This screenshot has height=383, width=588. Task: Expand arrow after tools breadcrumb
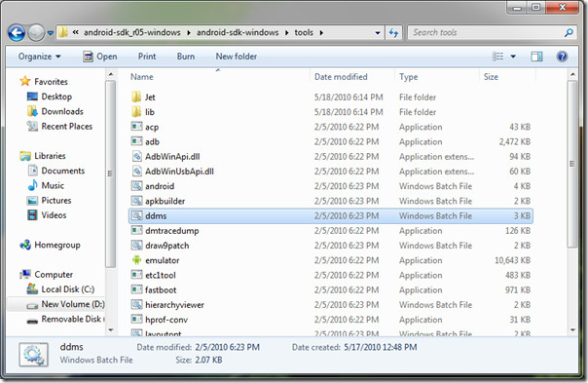pos(321,33)
